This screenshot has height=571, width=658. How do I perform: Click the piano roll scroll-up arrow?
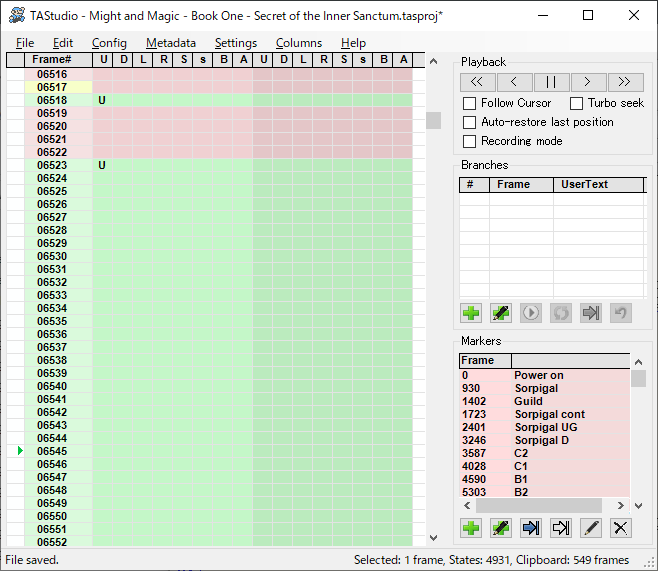(x=433, y=61)
